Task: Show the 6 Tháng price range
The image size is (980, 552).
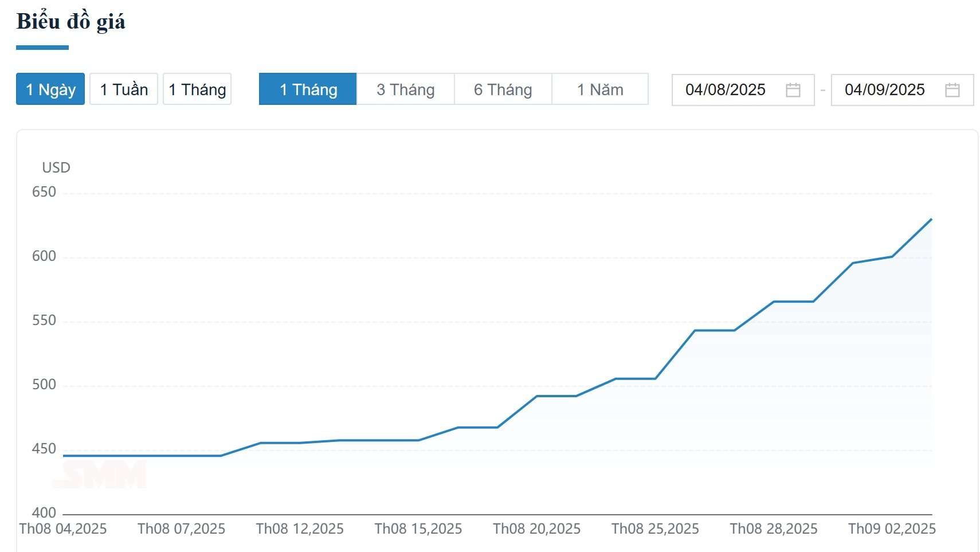Action: point(503,89)
